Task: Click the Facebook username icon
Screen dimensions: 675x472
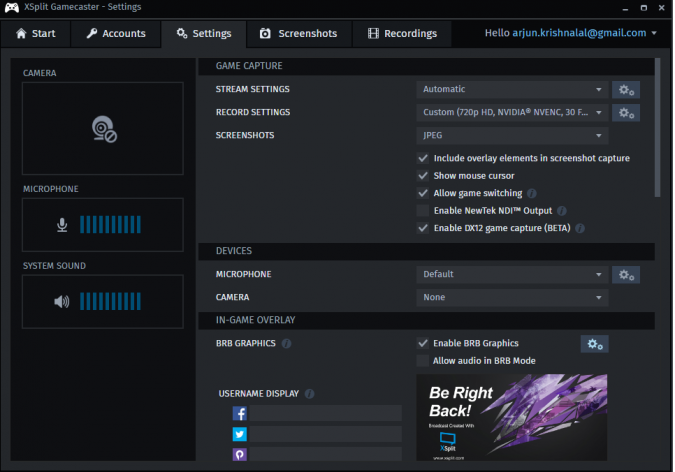Action: 240,413
